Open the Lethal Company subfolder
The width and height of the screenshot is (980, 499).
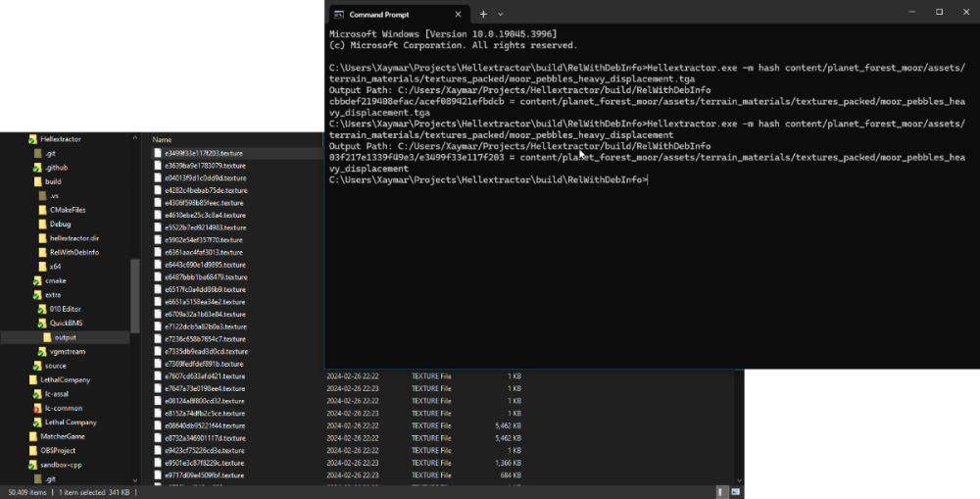[x=70, y=423]
